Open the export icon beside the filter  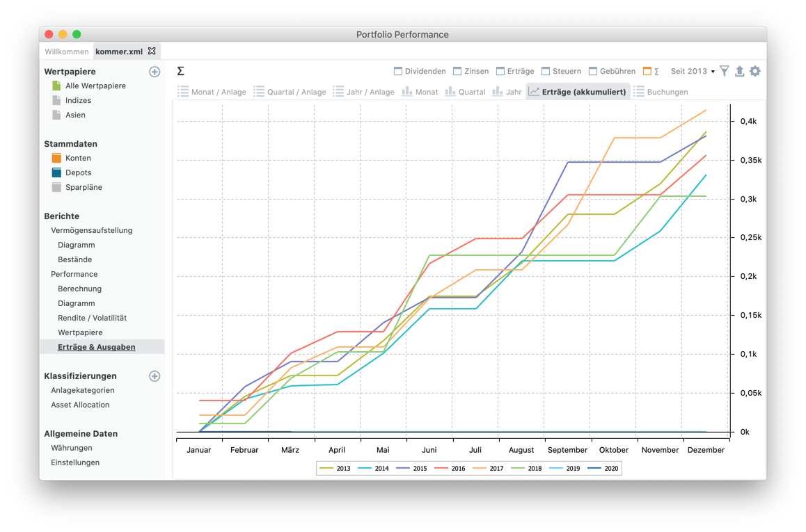pyautogui.click(x=739, y=70)
